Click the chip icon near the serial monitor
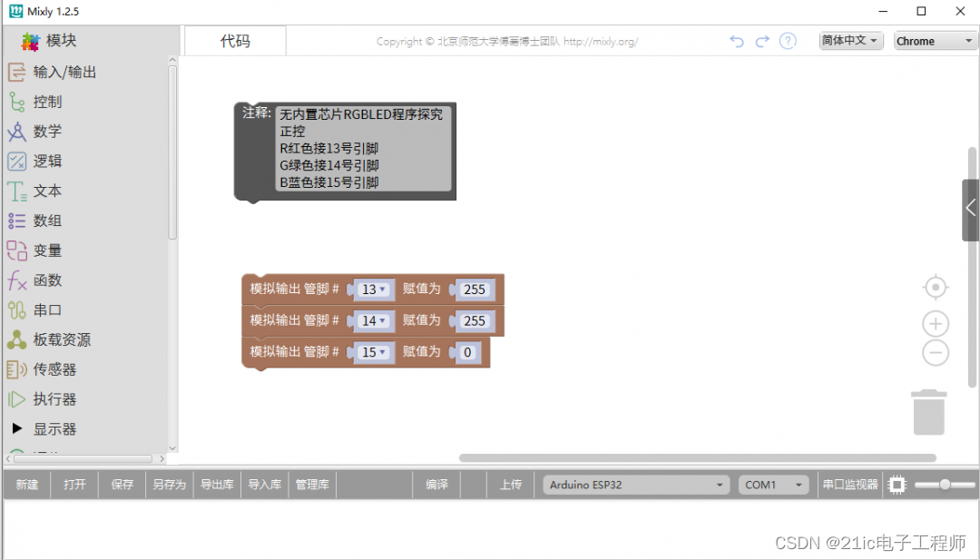 [x=897, y=485]
